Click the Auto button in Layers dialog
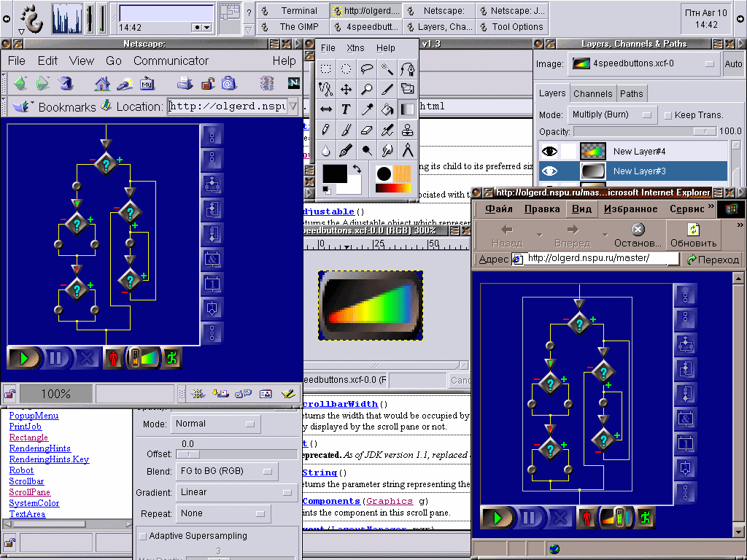The height and width of the screenshot is (560, 747). 733,64
